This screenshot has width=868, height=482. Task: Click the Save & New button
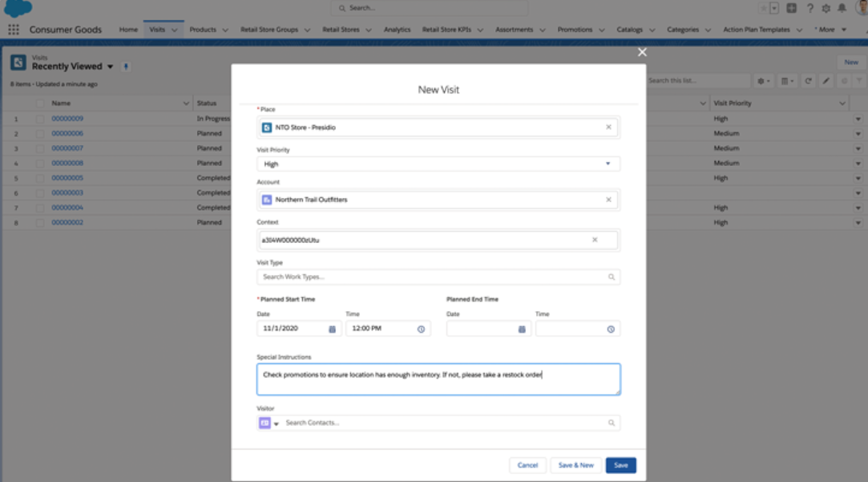(575, 465)
